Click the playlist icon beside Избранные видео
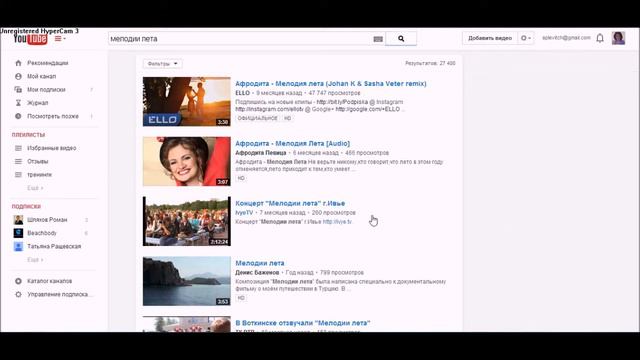This screenshot has height=360, width=640. pos(18,148)
